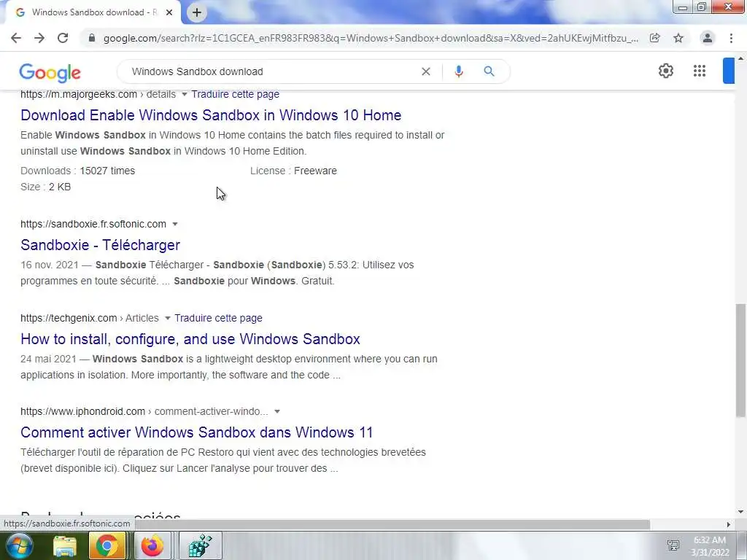The image size is (747, 560).
Task: Click the scroll up arrow
Action: click(740, 58)
